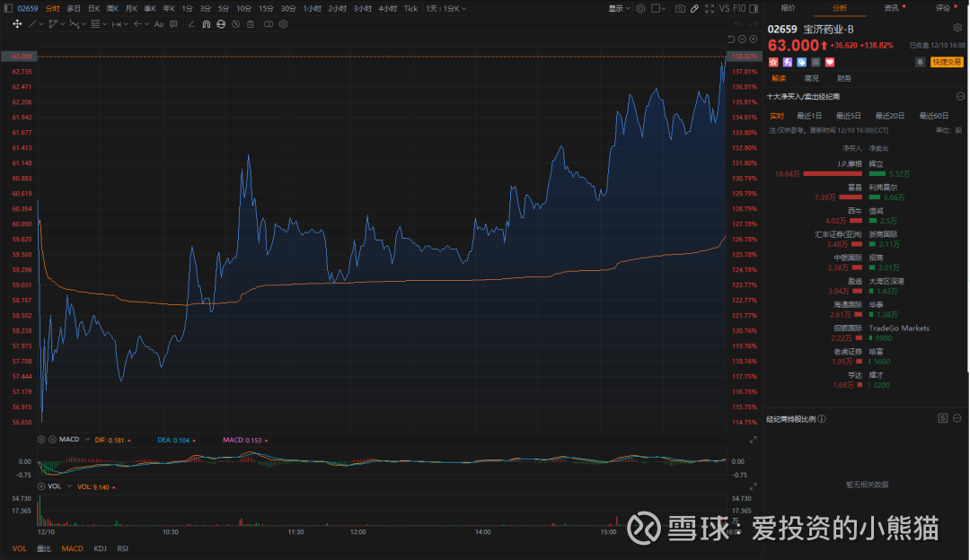Viewport: 970px width, 560px height.
Task: Expand the arrow marker tool dropdown
Action: [146, 24]
